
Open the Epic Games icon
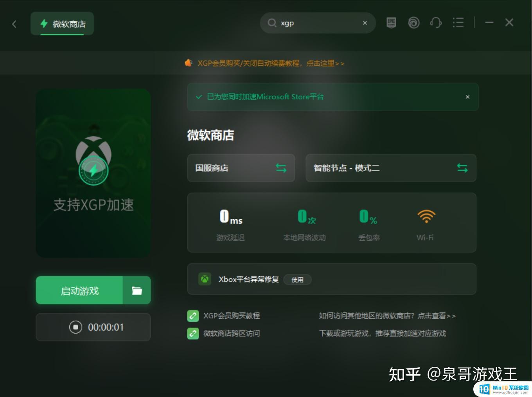click(391, 23)
